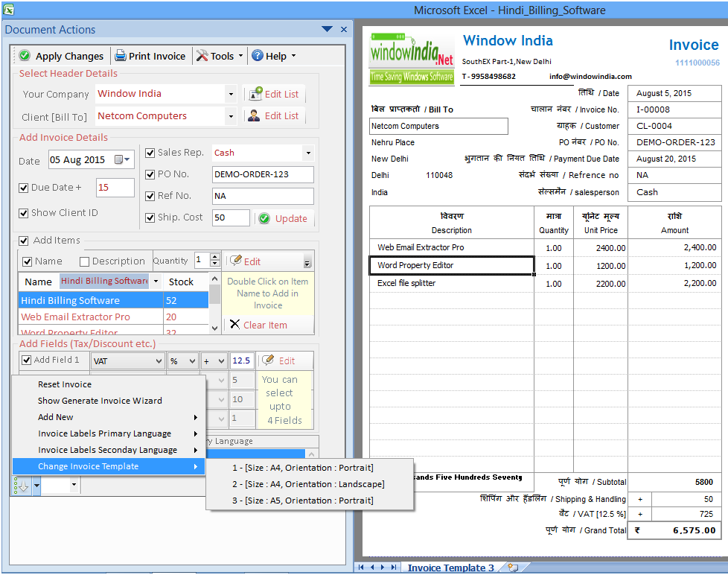This screenshot has height=575, width=728.
Task: Click the Tools wrench icon
Action: (x=202, y=56)
